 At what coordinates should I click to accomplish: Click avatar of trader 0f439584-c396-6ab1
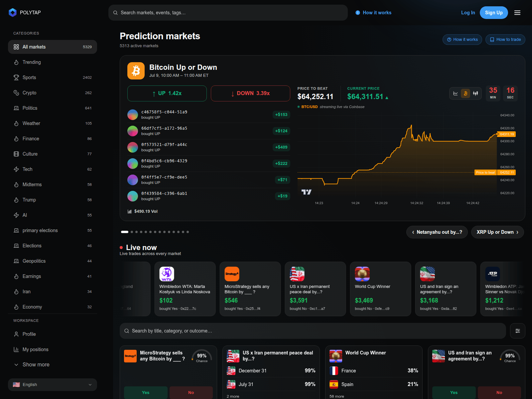pos(133,196)
